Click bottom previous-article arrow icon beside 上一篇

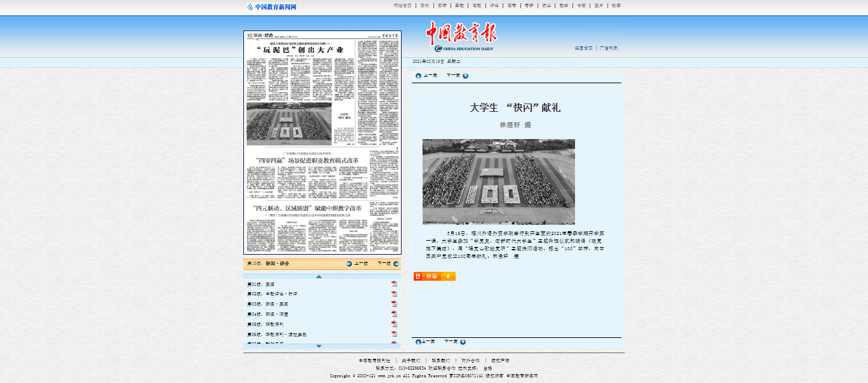(x=417, y=342)
